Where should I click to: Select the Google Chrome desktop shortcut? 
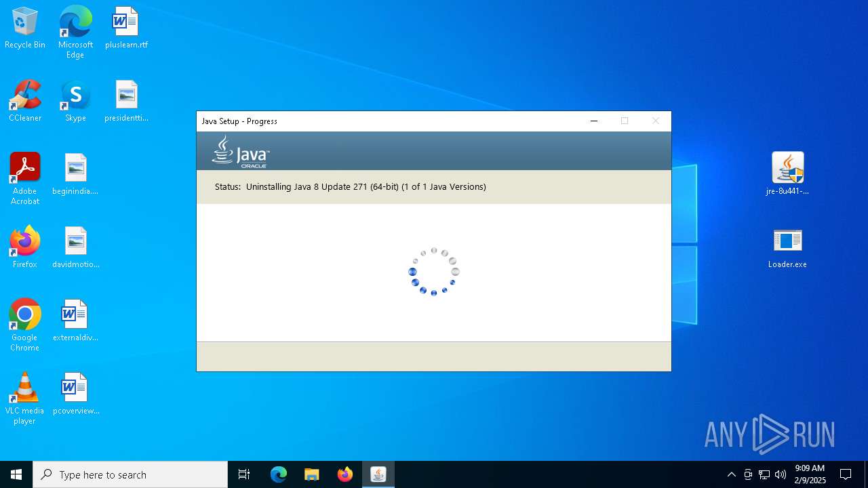24,325
